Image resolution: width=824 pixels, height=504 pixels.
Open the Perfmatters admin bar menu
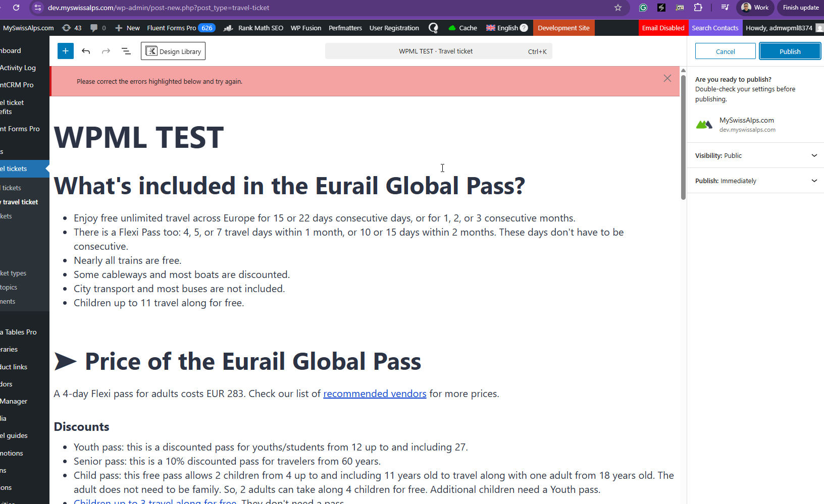click(x=345, y=28)
